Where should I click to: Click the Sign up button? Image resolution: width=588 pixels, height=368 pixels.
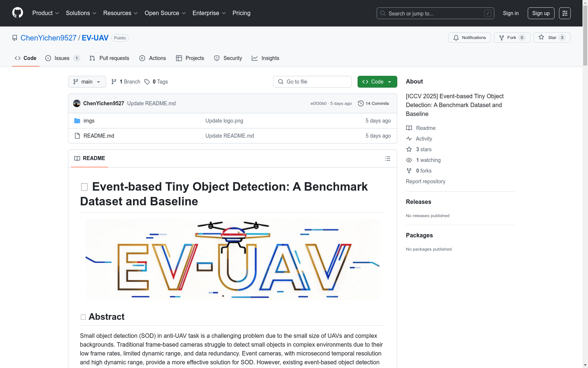541,13
